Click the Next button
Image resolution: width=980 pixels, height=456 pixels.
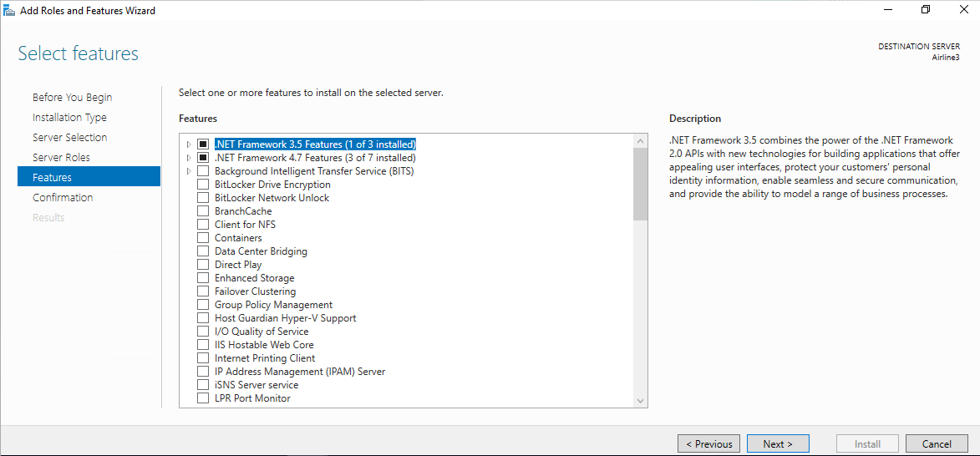(x=778, y=444)
